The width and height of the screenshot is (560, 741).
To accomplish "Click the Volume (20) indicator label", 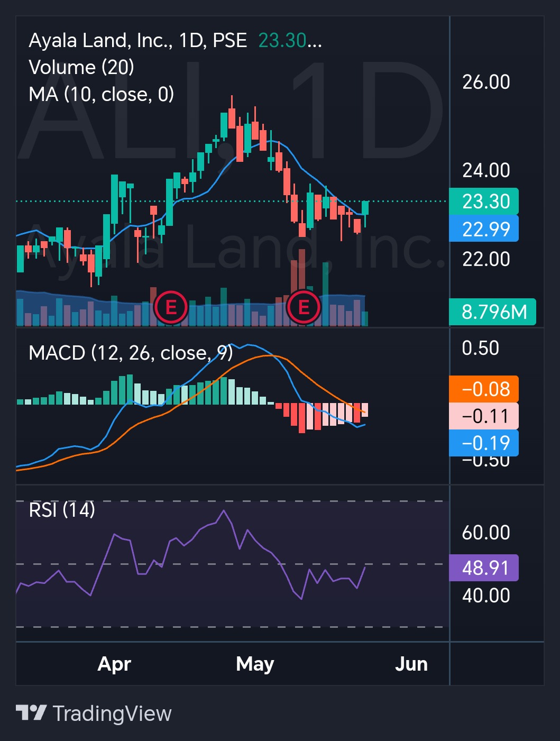I will point(81,67).
